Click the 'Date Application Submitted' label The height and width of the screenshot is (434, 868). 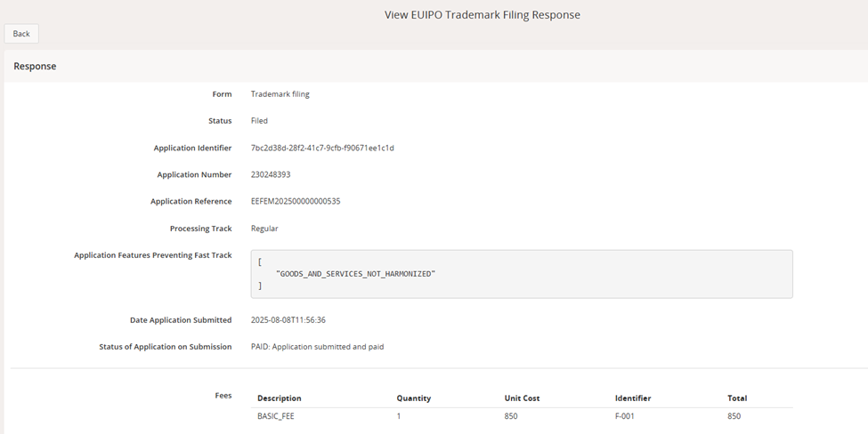(181, 320)
